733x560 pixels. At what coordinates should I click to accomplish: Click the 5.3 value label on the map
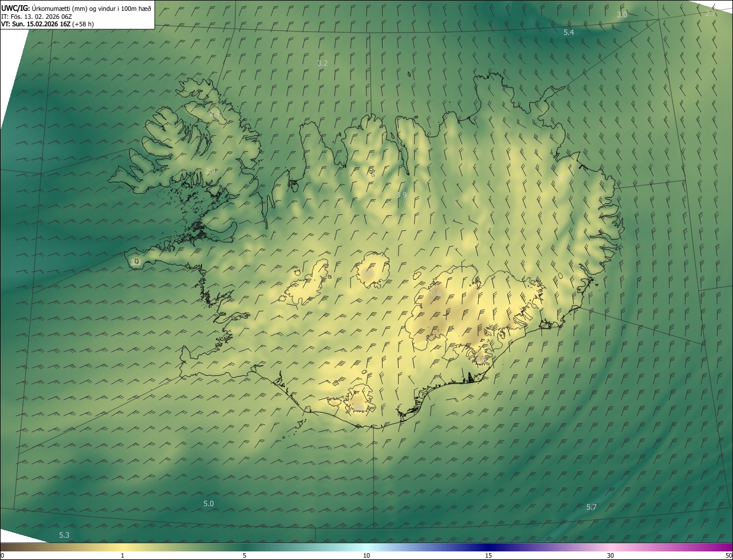point(64,535)
